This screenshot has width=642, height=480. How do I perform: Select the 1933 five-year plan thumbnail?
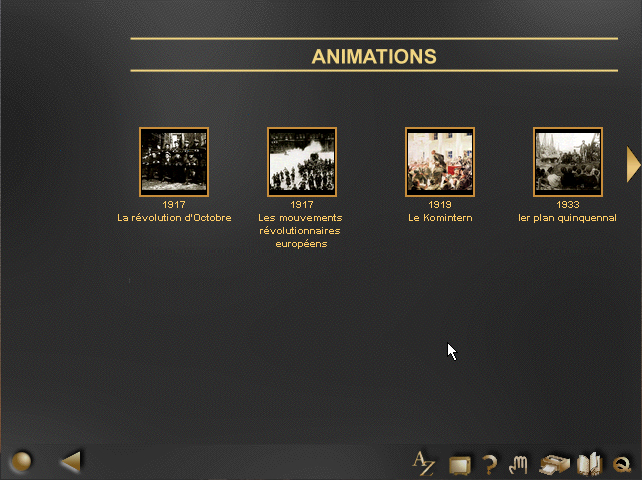(568, 161)
